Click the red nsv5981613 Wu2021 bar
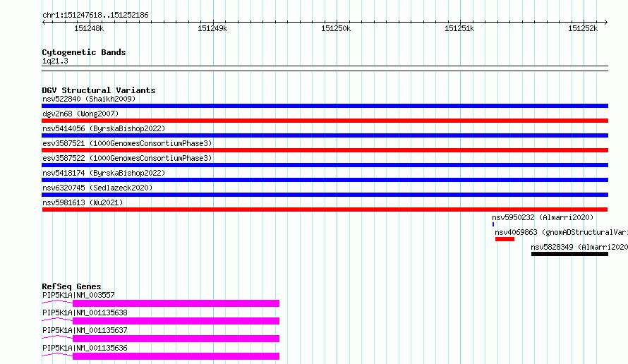Image resolution: width=628 pixels, height=364 pixels. (325, 210)
